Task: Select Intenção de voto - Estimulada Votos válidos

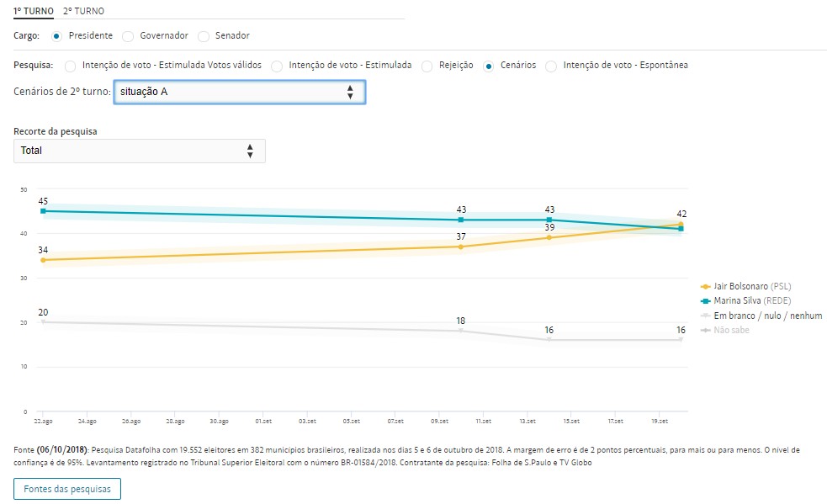Action: [x=70, y=66]
